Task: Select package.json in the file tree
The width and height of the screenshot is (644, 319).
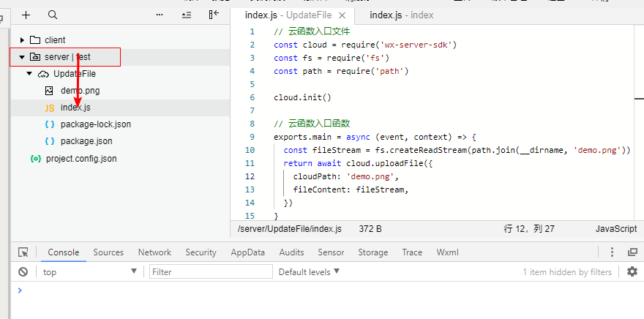Action: [x=86, y=141]
